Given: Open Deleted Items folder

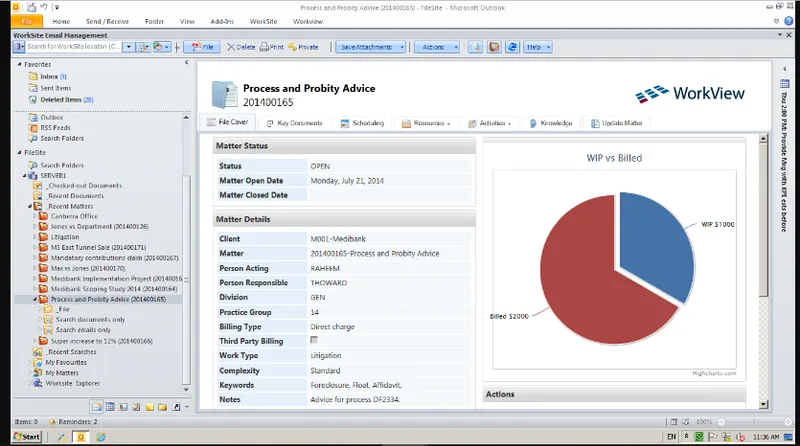Looking at the screenshot, I should pyautogui.click(x=61, y=100).
